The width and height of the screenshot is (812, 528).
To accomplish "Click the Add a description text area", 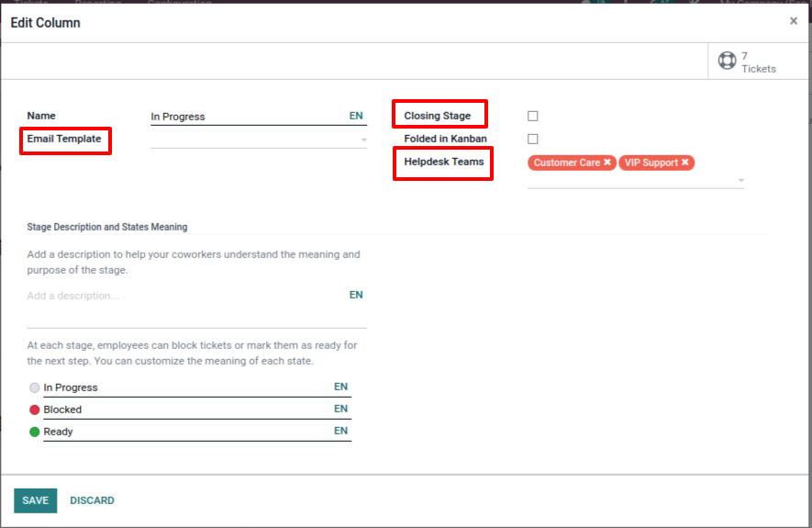I will pyautogui.click(x=184, y=297).
